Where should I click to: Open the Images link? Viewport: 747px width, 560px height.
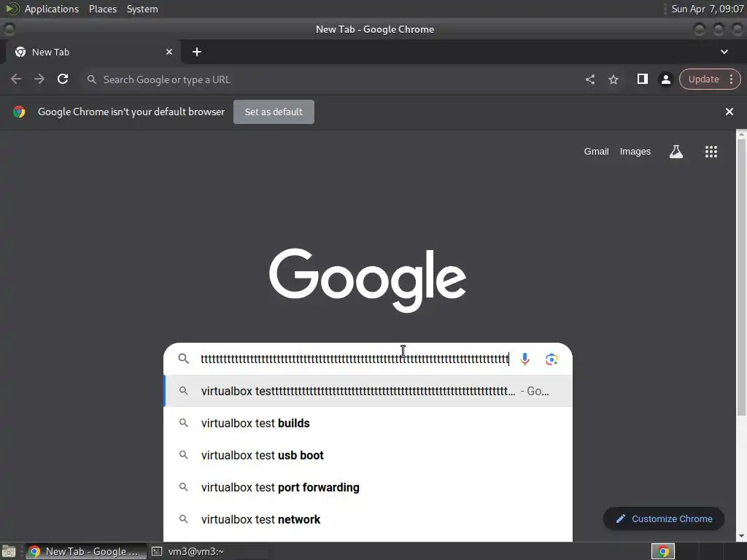tap(635, 152)
